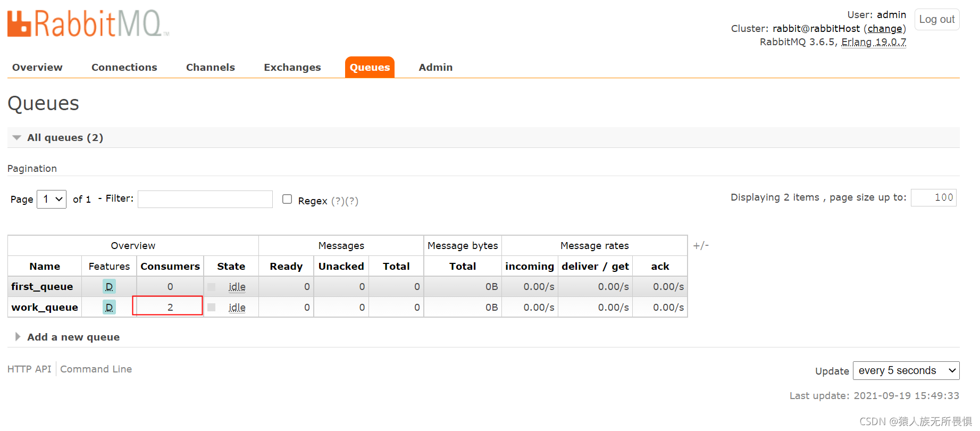980x431 pixels.
Task: Click the 0B message bytes of first_queue
Action: point(491,287)
